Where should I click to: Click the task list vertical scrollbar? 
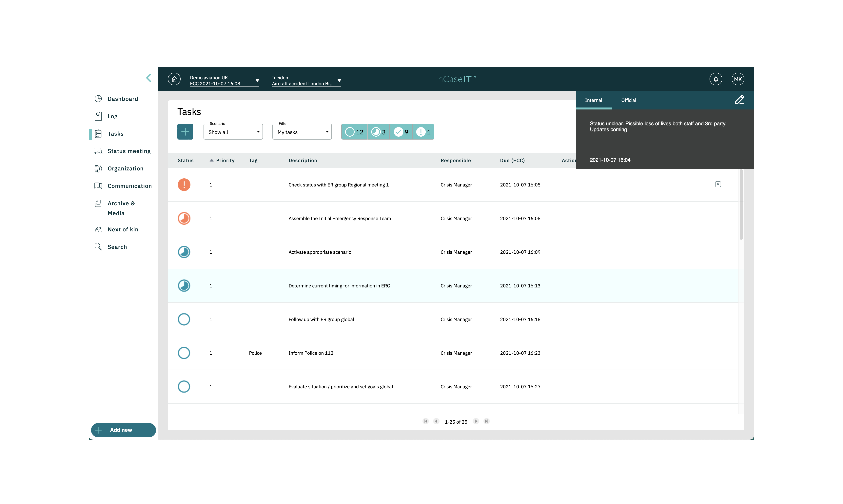[741, 205]
